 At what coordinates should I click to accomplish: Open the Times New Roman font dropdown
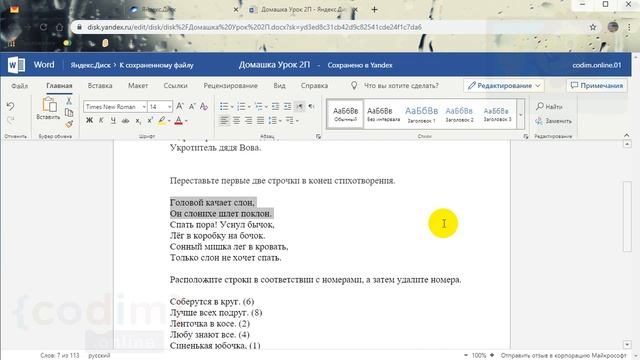[144, 107]
